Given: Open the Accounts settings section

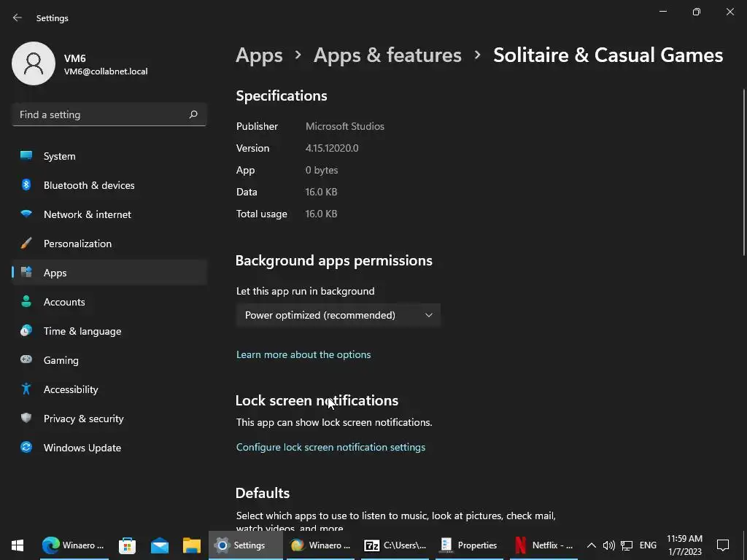Looking at the screenshot, I should pyautogui.click(x=64, y=302).
